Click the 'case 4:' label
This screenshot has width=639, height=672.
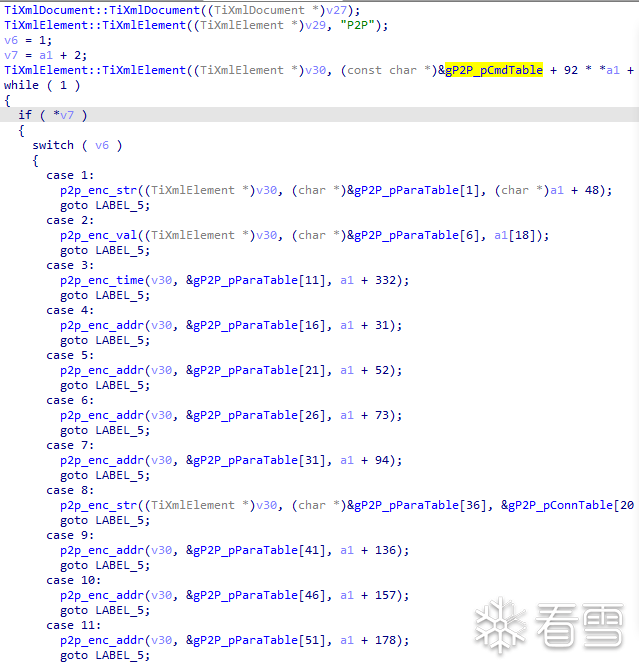coord(70,310)
